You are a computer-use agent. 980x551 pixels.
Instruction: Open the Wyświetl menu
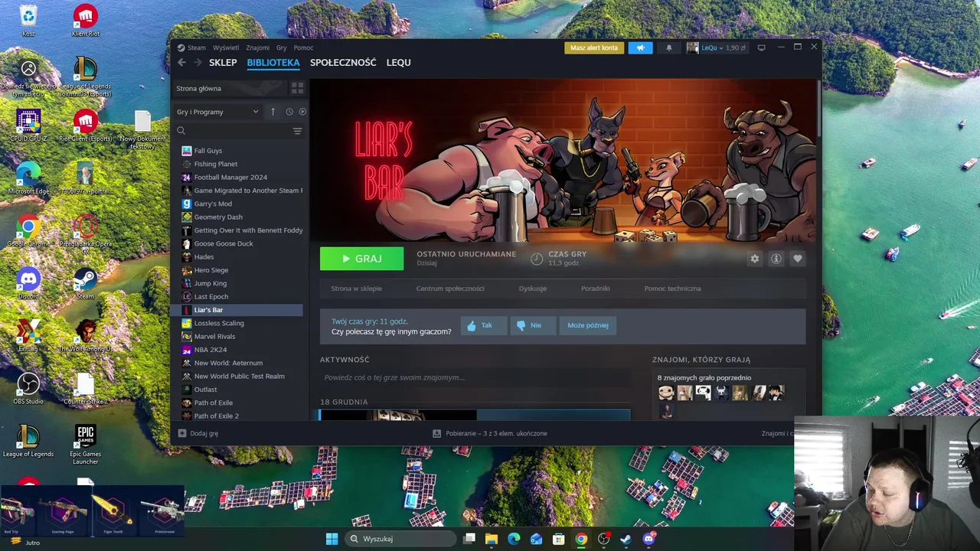tap(226, 47)
